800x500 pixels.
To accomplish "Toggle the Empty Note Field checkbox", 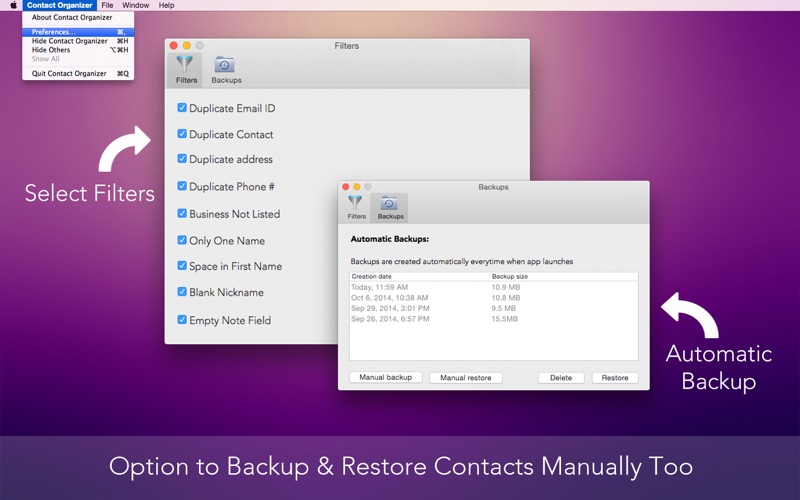I will 182,320.
